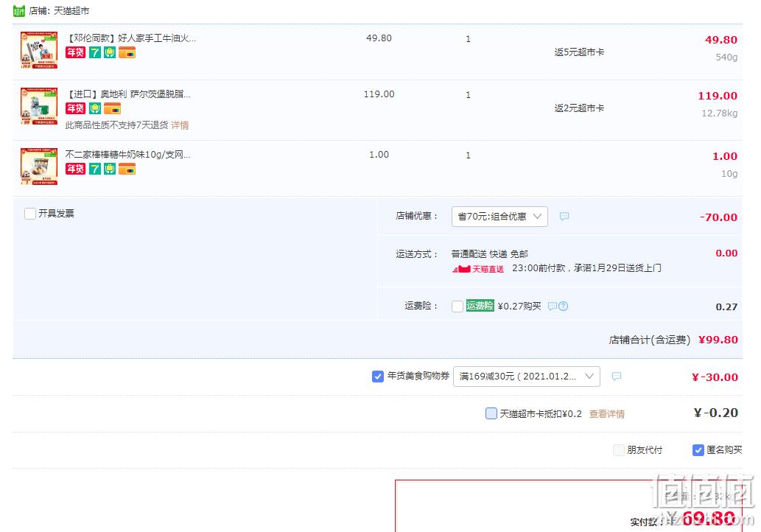Click card payment icon on lollipop item
The image size is (761, 532).
127,169
